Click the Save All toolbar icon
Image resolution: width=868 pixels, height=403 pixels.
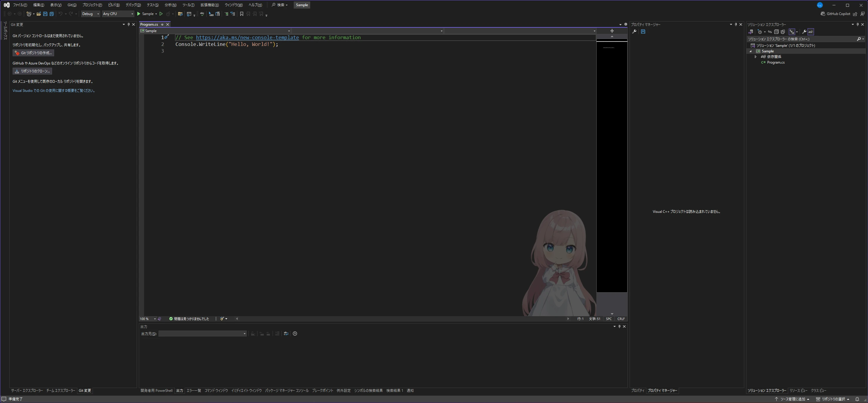[x=51, y=14]
